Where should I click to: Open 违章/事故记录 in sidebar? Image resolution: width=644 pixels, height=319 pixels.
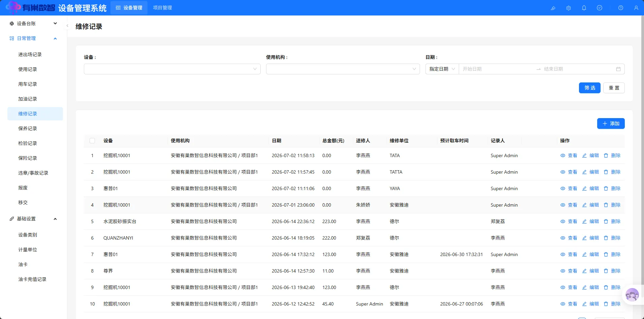click(x=35, y=173)
